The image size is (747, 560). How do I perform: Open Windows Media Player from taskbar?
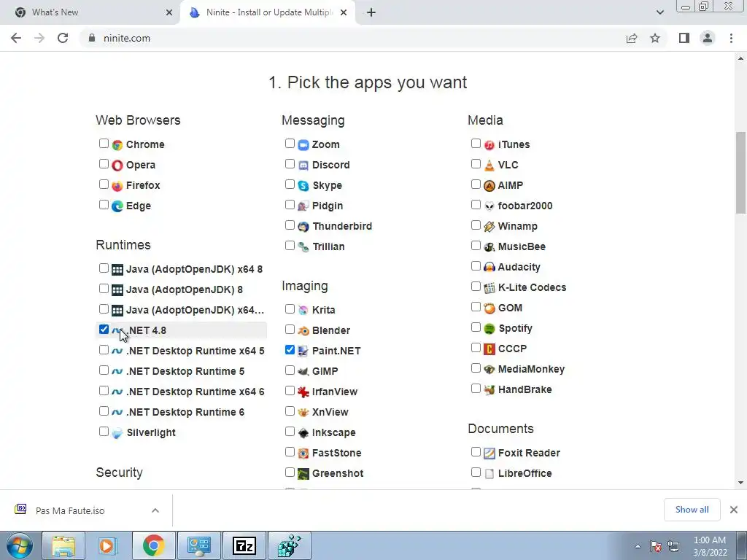[x=108, y=545]
